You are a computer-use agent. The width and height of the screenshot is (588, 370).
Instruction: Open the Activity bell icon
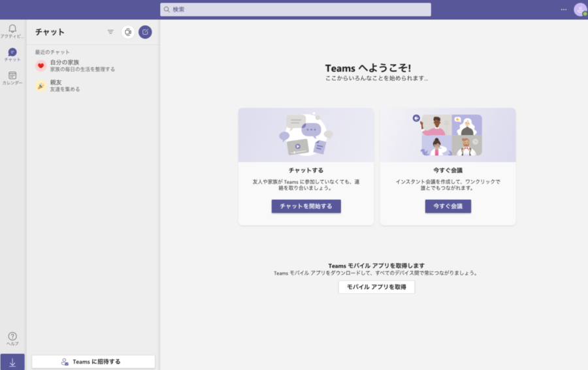[x=12, y=29]
